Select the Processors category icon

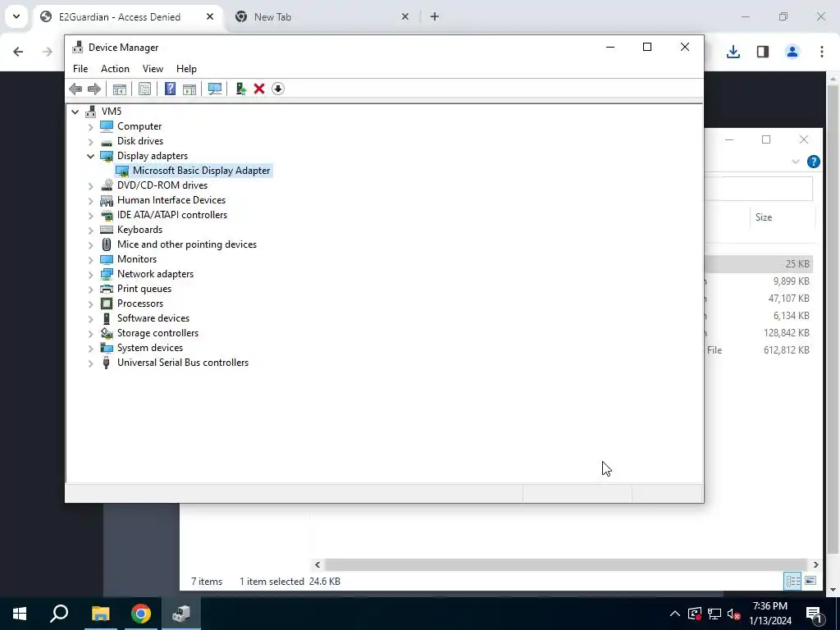pyautogui.click(x=107, y=304)
